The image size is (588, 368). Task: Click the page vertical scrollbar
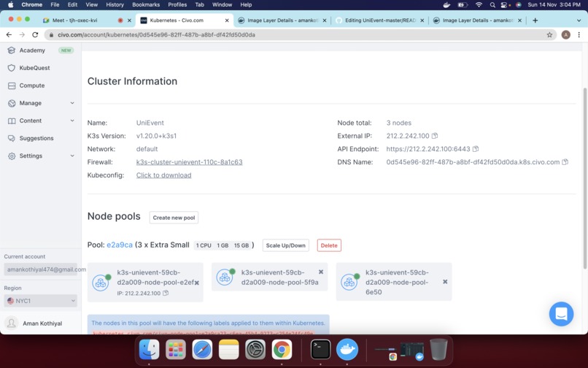(x=584, y=178)
